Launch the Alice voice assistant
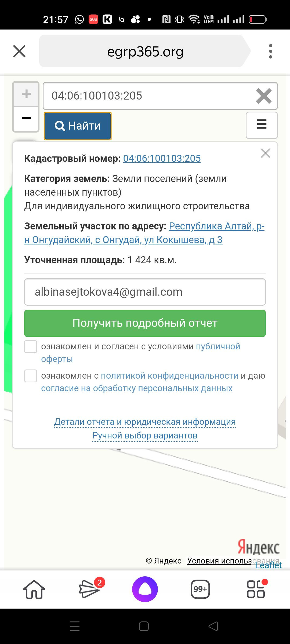Screen dimensions: 290x644 (x=145, y=589)
